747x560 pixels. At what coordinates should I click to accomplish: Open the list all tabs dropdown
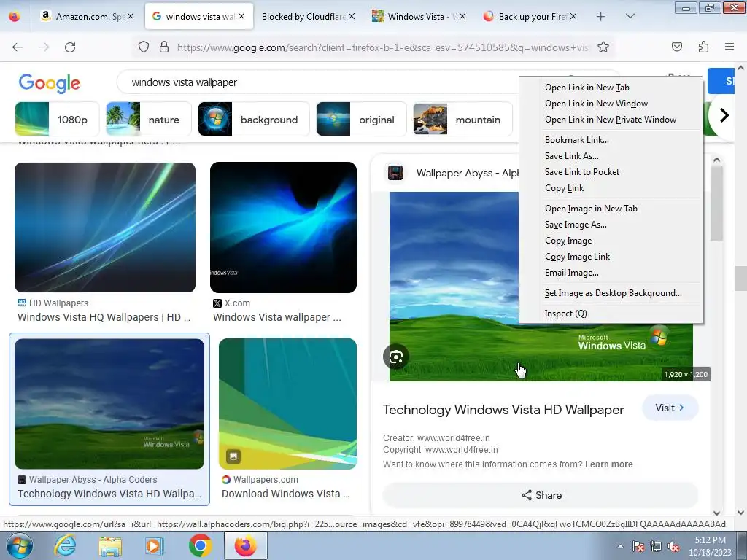coord(630,16)
